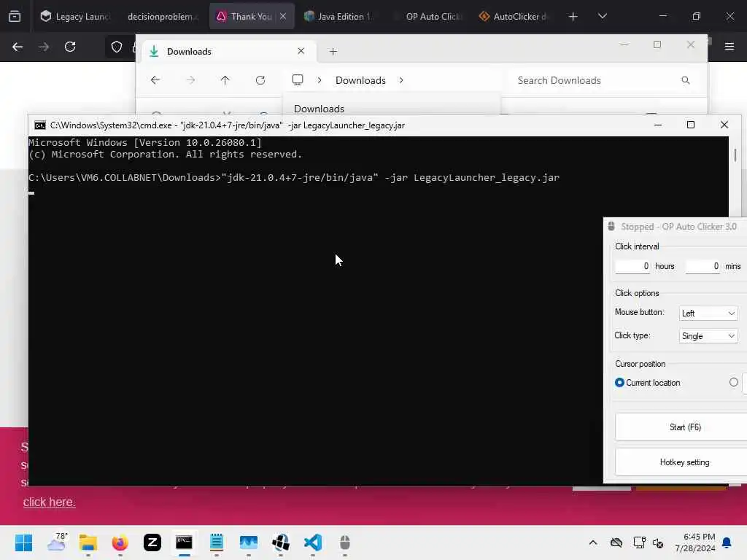Open File Explorer from the taskbar
The width and height of the screenshot is (747, 560).
(88, 542)
